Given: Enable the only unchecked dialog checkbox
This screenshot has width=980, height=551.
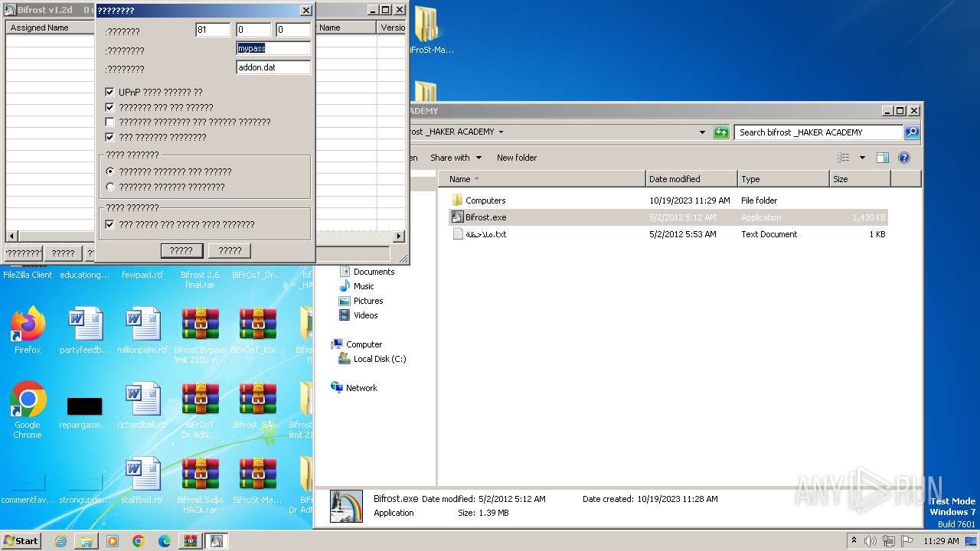Looking at the screenshot, I should (x=109, y=122).
